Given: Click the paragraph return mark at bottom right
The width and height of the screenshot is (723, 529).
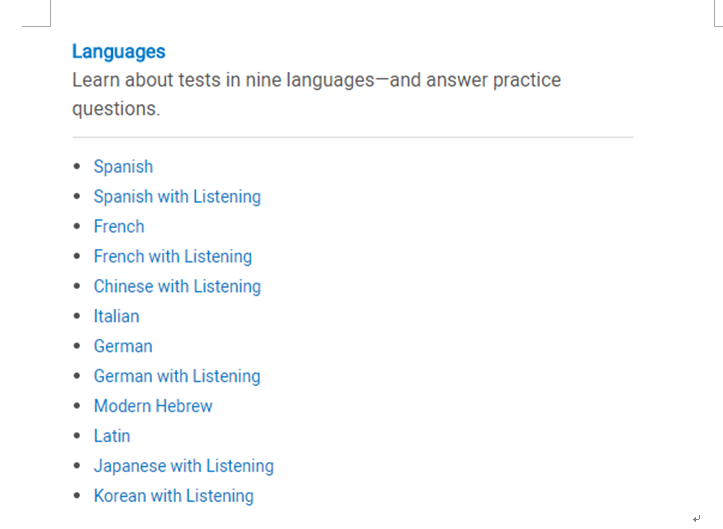Looking at the screenshot, I should (696, 518).
